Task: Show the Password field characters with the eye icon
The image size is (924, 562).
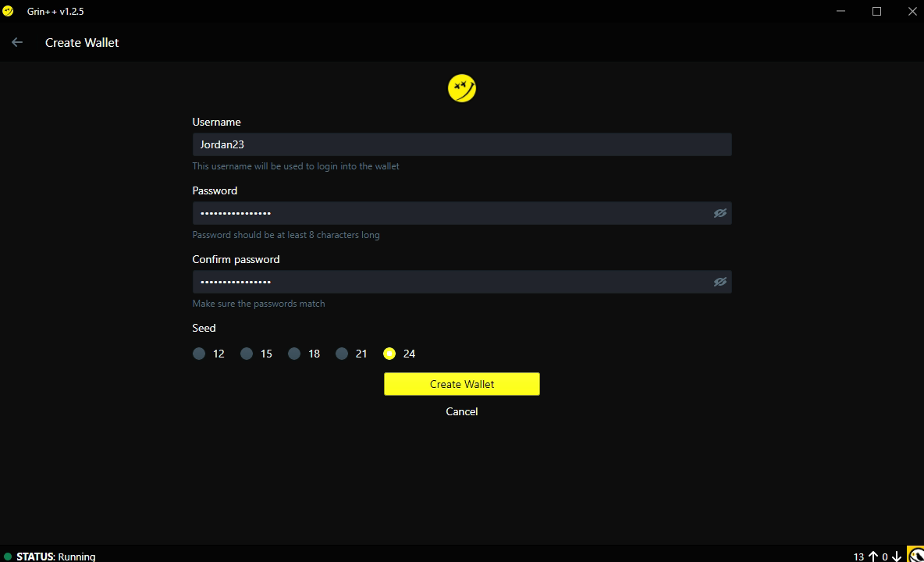Action: pos(720,213)
